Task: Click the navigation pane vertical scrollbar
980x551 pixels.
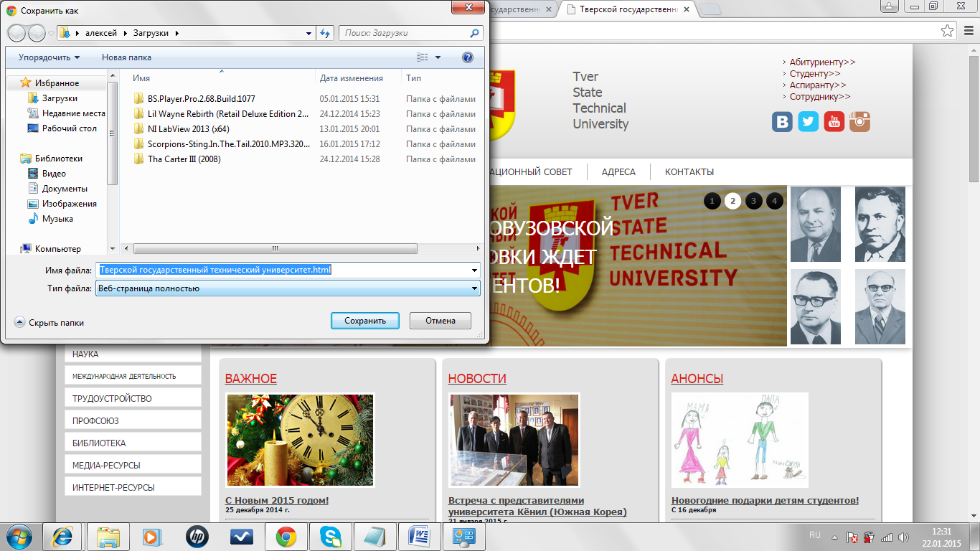Action: tap(112, 133)
